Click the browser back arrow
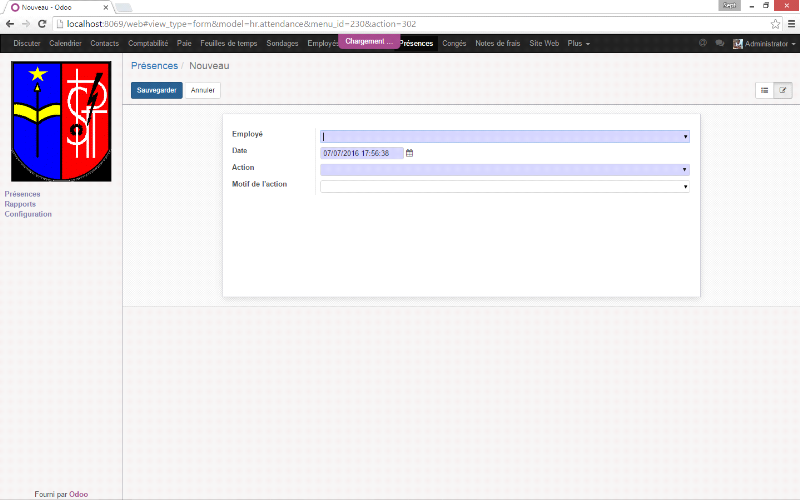 click(10, 24)
